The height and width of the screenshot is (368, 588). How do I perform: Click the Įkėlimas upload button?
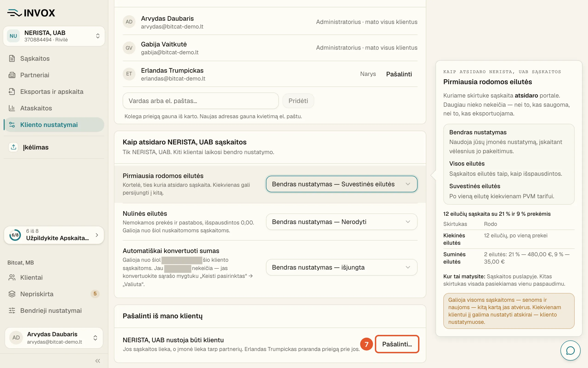click(54, 147)
